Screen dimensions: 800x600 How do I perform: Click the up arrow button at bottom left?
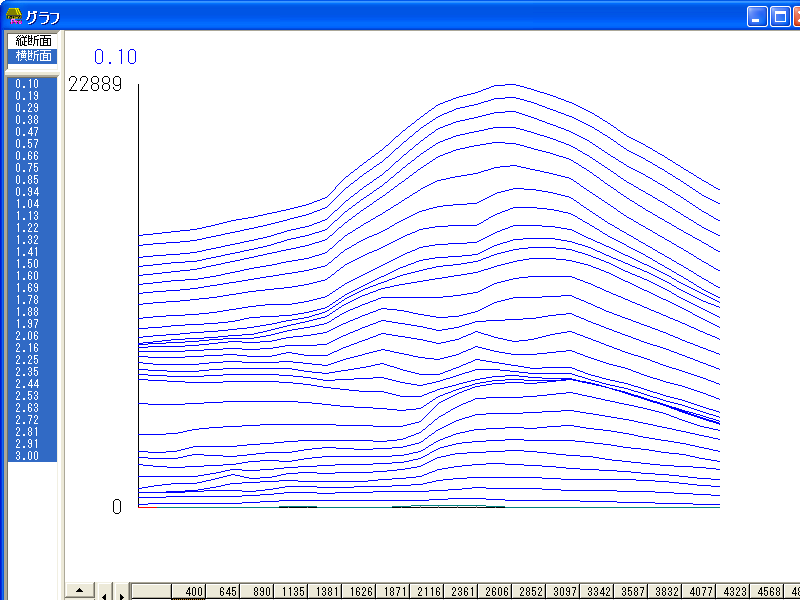[x=80, y=591]
